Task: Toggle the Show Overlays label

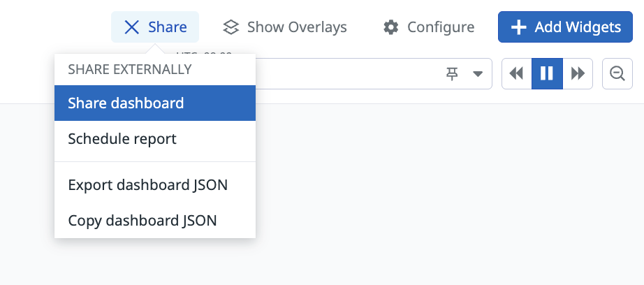Action: click(x=297, y=27)
